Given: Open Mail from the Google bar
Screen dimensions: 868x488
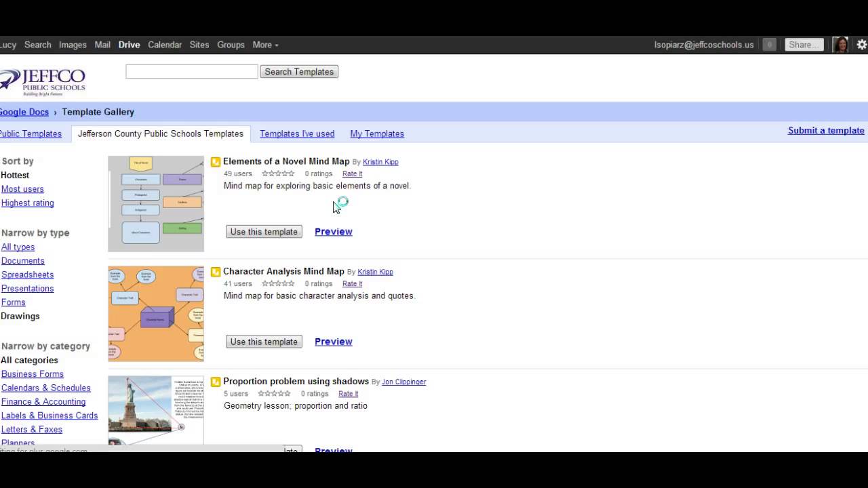Looking at the screenshot, I should coord(102,45).
